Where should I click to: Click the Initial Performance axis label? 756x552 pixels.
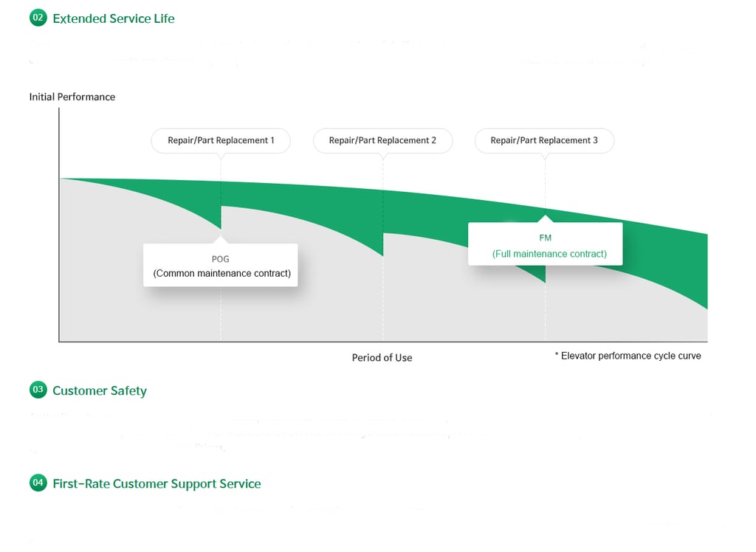click(x=72, y=97)
